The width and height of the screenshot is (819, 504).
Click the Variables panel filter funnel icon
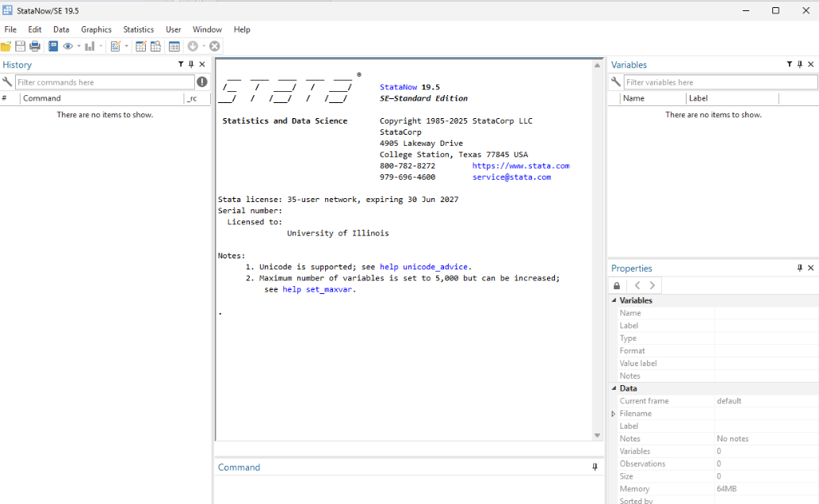(789, 64)
